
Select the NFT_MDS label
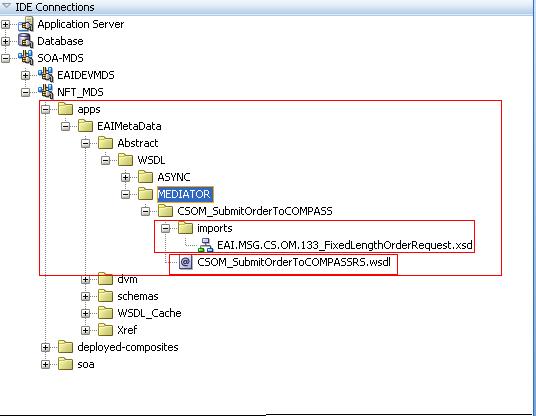[80, 92]
